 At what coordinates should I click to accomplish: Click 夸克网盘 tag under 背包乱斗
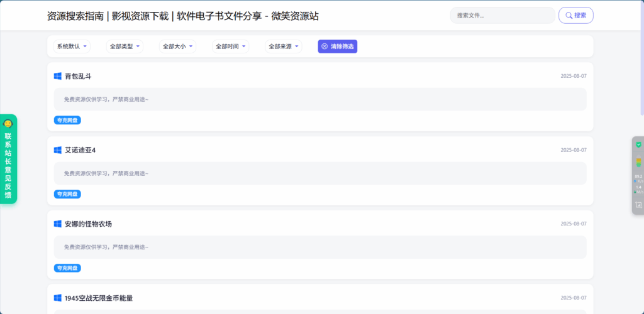tap(67, 120)
